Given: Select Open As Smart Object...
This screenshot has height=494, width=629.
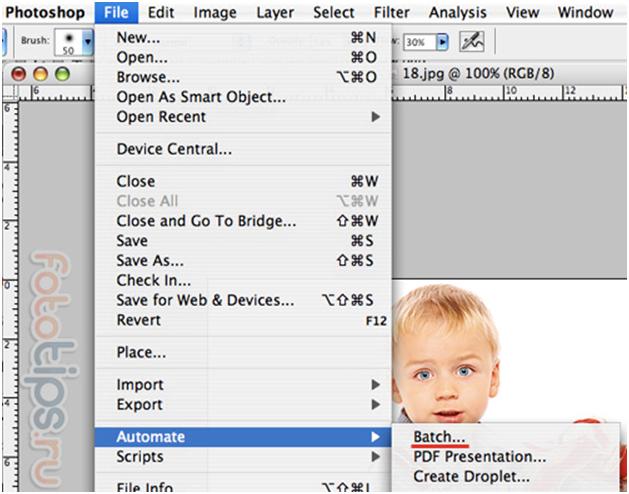Looking at the screenshot, I should 201,97.
